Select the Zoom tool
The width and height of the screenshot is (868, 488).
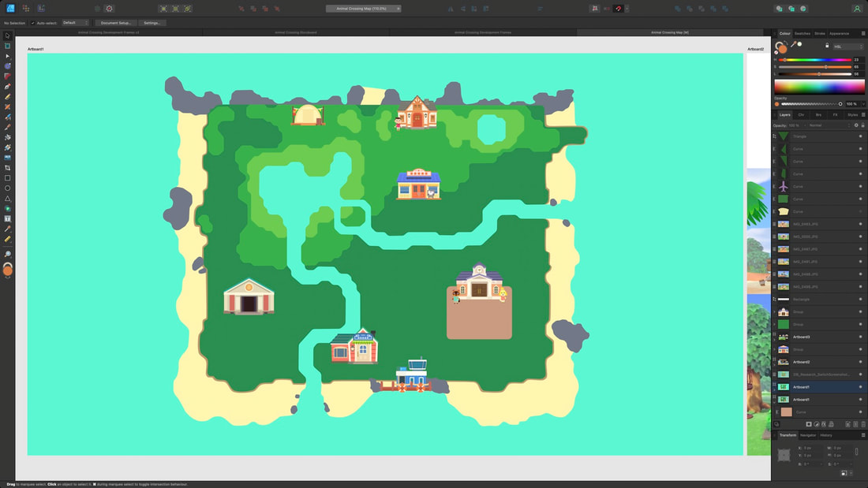pyautogui.click(x=7, y=254)
